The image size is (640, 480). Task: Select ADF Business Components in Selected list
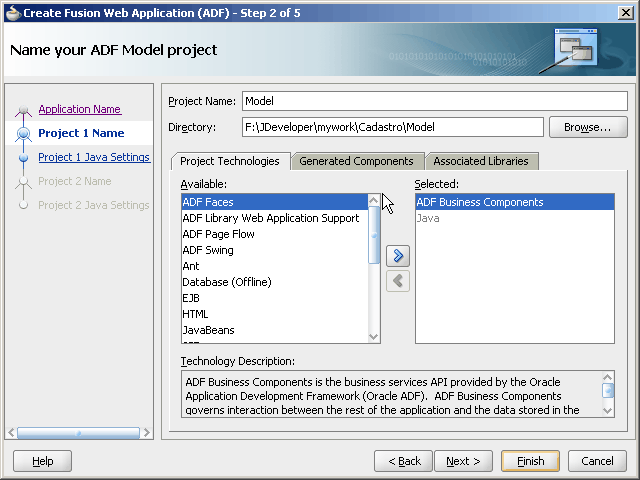(x=480, y=202)
